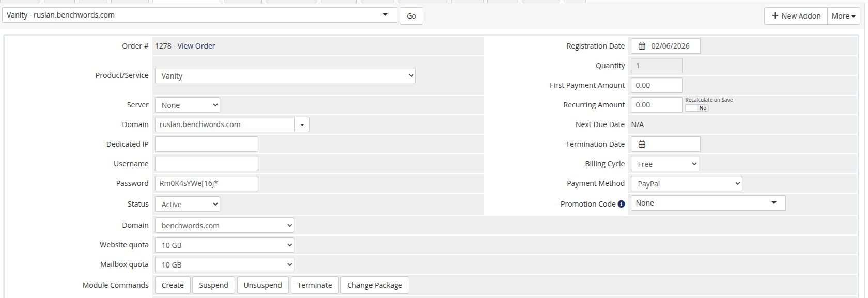The image size is (868, 298).
Task: Open the Payment Method dropdown
Action: pyautogui.click(x=687, y=183)
